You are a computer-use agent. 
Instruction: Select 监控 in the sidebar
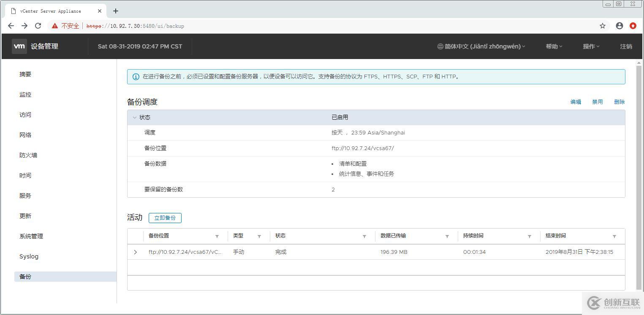click(x=25, y=94)
